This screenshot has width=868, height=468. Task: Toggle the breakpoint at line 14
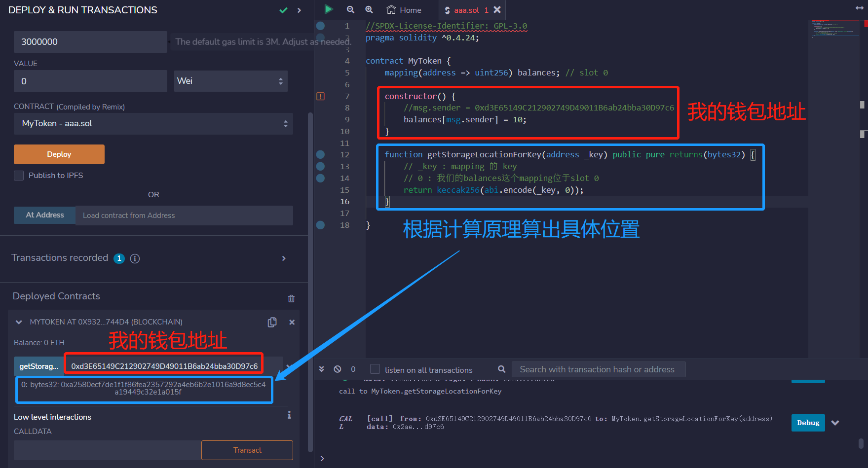pos(320,178)
